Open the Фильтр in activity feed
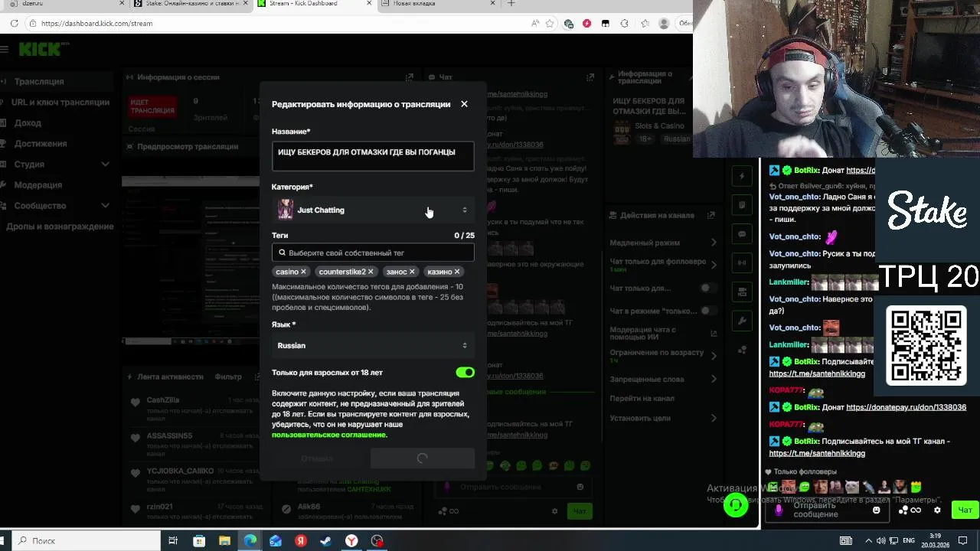 (228, 377)
